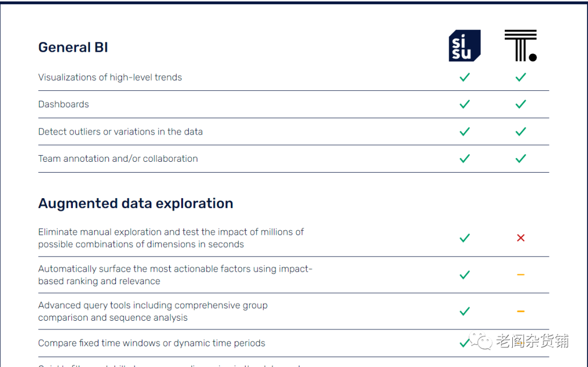Click the Augmented data exploration heading

[136, 203]
